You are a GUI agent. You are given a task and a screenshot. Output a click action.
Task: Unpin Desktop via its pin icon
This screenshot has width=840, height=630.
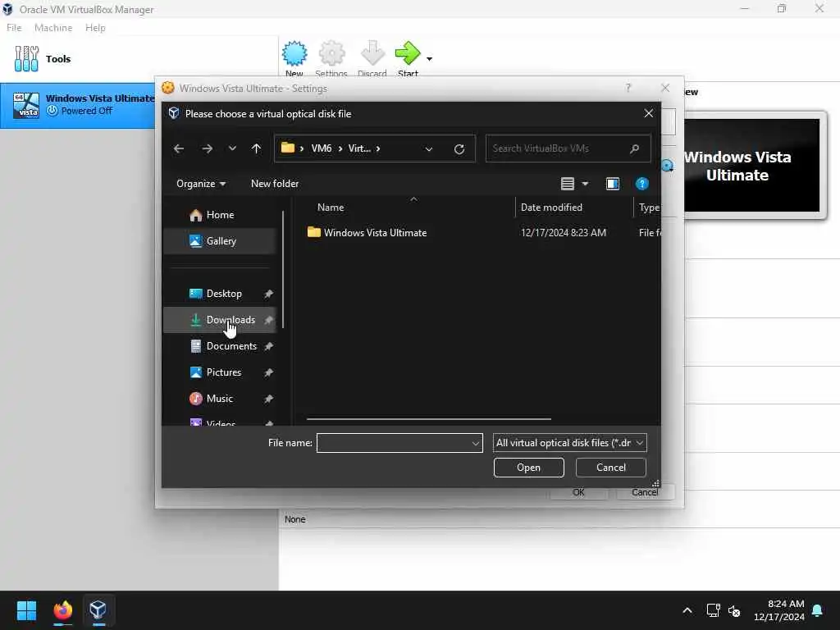point(269,294)
